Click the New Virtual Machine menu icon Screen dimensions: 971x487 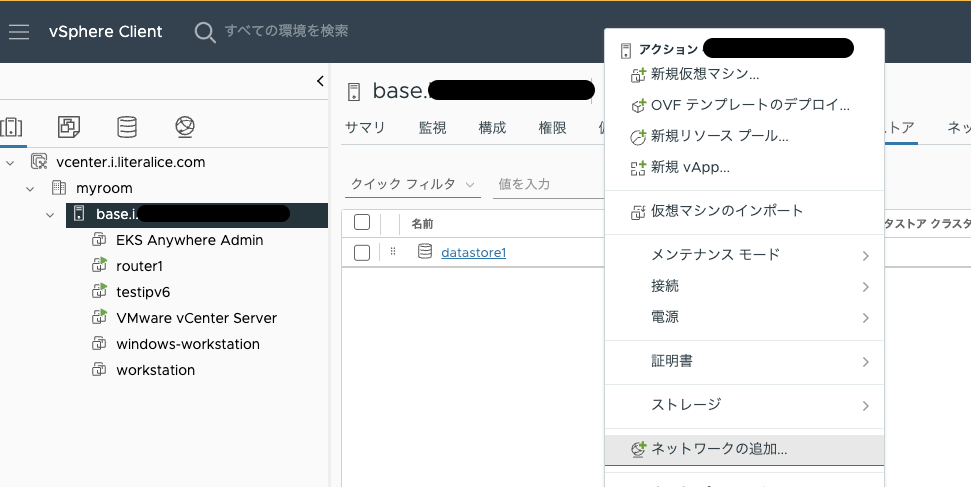pos(638,75)
